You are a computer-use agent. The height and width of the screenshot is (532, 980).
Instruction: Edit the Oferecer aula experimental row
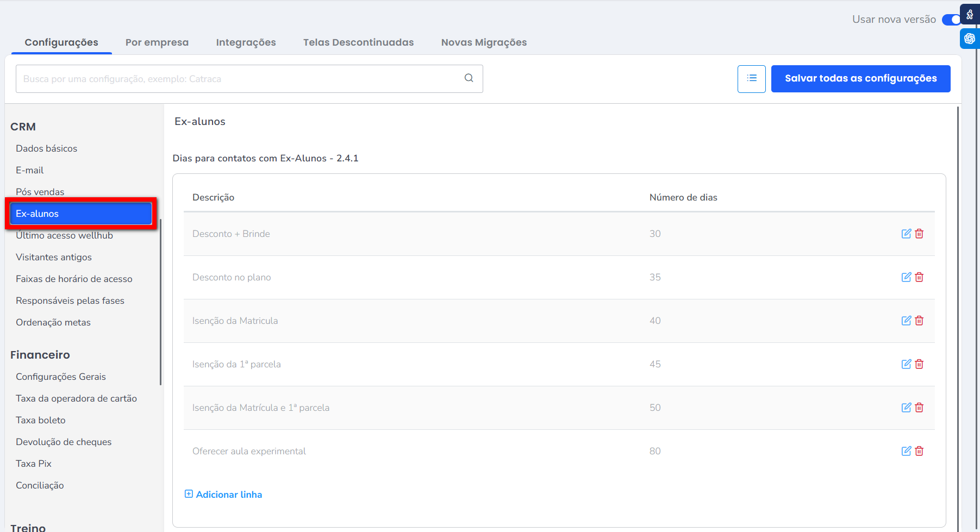[x=906, y=451]
